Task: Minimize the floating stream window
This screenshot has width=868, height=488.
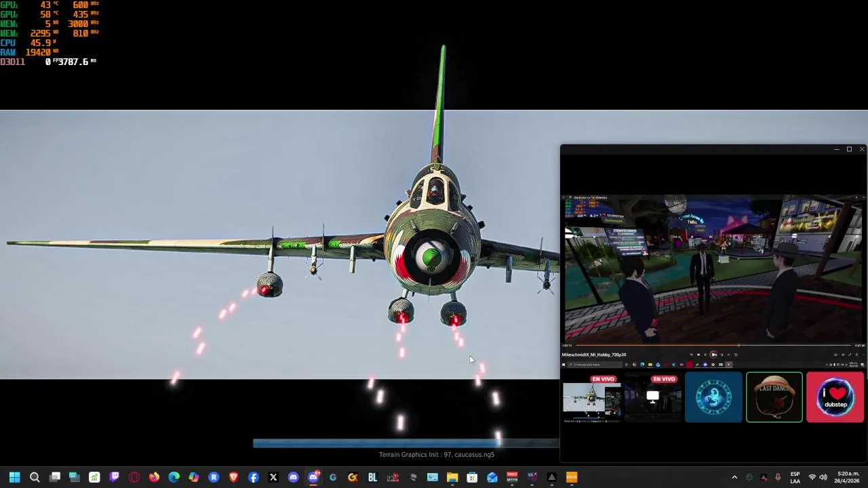Action: coord(836,149)
